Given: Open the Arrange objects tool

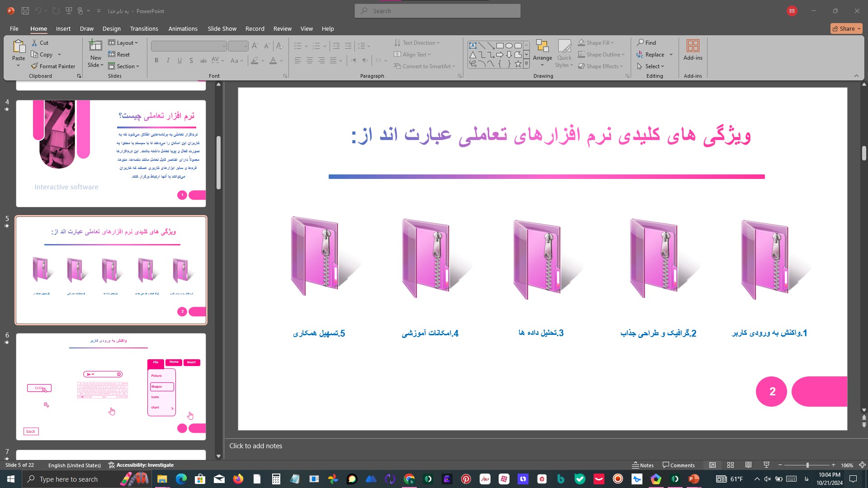Looking at the screenshot, I should 542,53.
